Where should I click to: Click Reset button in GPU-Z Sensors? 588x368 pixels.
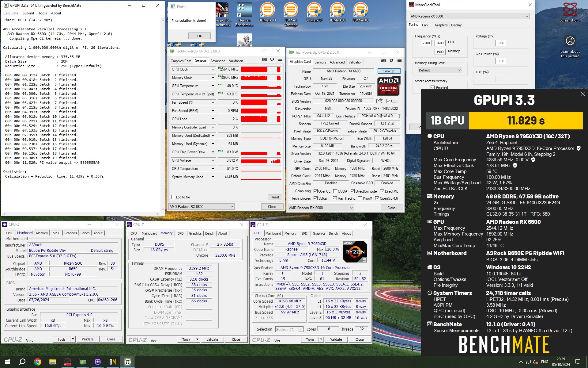click(275, 197)
